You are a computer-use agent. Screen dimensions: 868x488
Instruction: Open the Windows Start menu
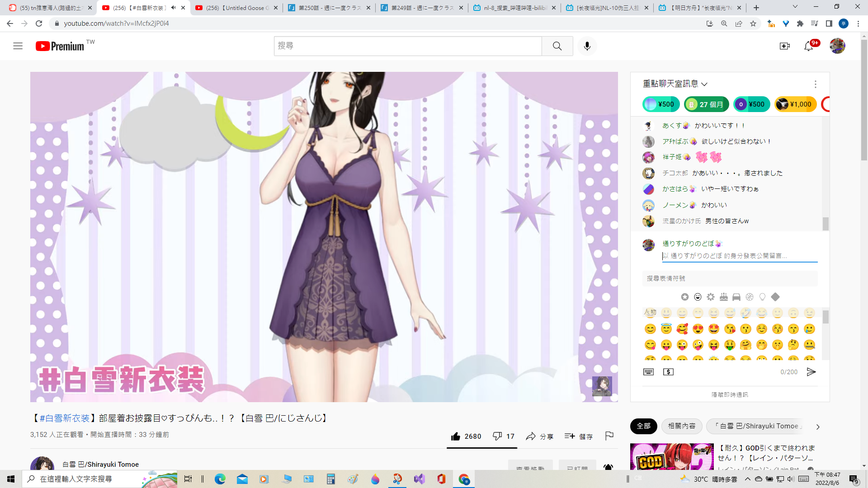11,479
